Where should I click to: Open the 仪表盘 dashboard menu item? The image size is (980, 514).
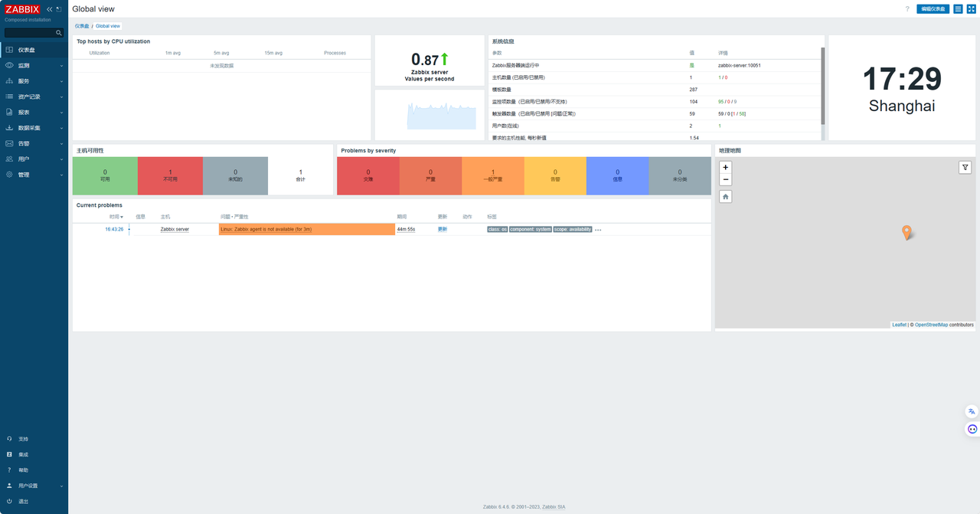(x=34, y=50)
